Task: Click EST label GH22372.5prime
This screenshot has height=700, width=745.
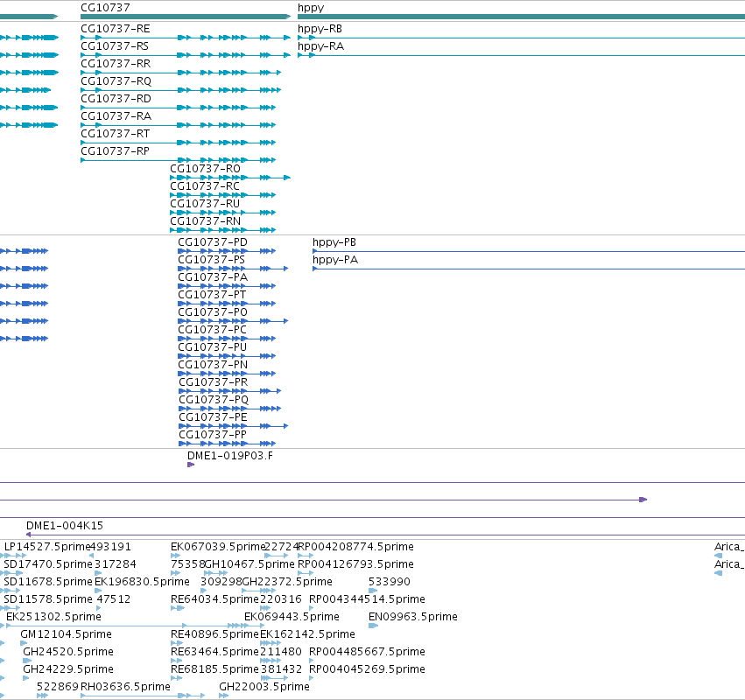Action: [287, 582]
